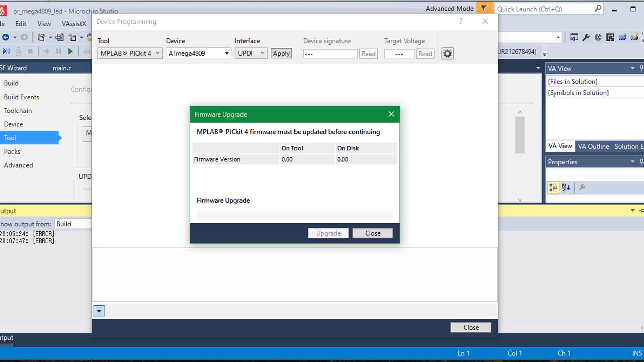Click the Categorized view icon in Properties
644x362 pixels.
pos(553,187)
